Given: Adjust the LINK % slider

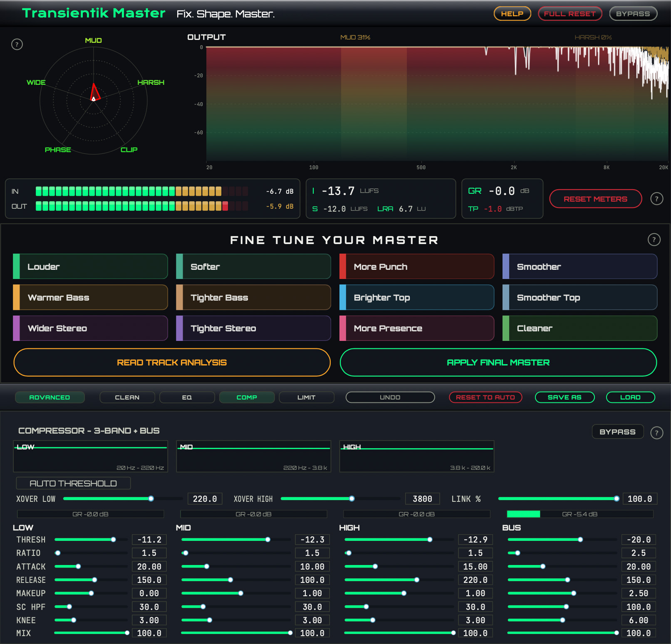Looking at the screenshot, I should (558, 498).
